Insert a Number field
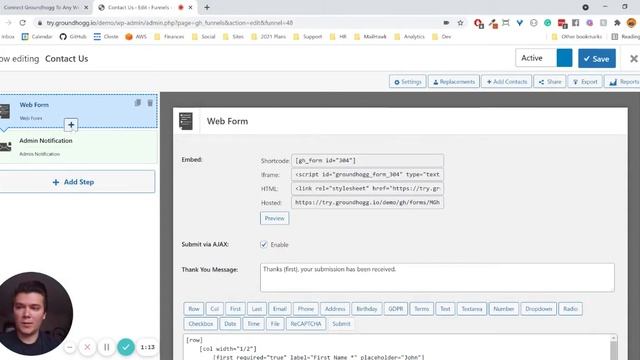 (504, 309)
